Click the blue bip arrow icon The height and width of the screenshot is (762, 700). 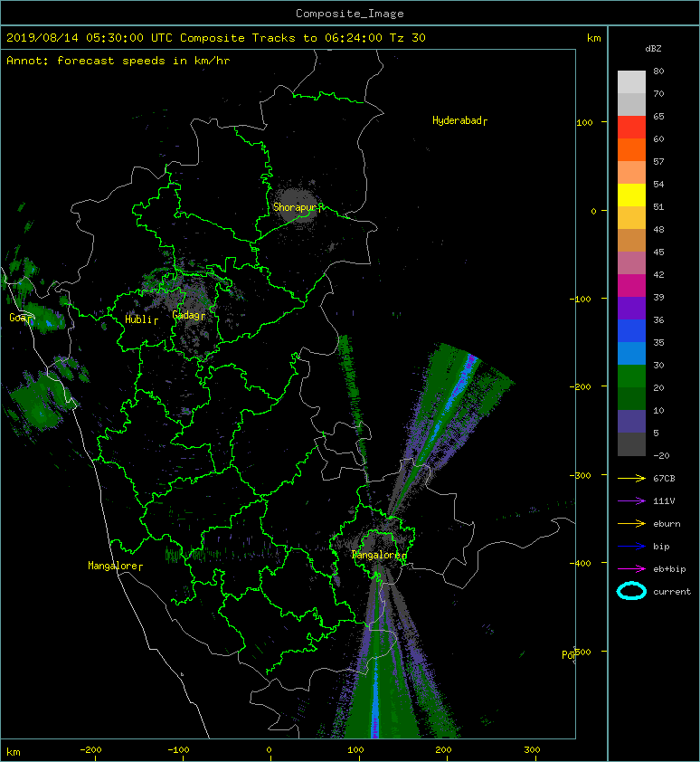[x=631, y=547]
